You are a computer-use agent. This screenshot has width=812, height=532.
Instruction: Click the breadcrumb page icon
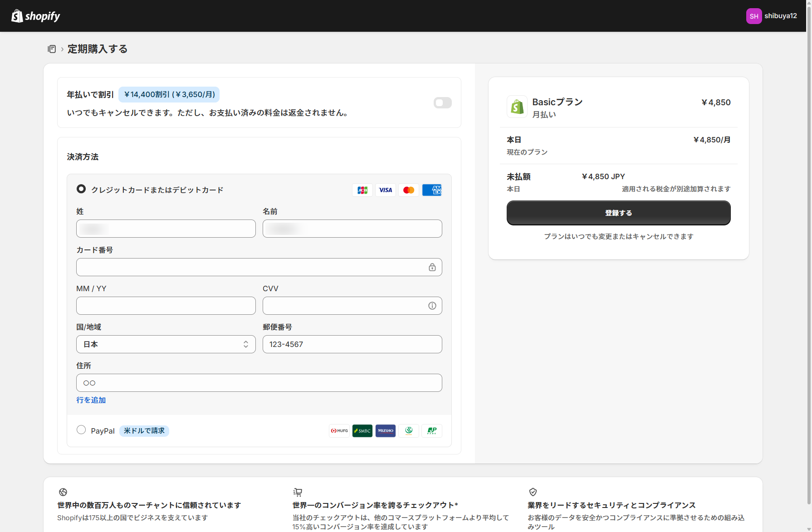(52, 49)
